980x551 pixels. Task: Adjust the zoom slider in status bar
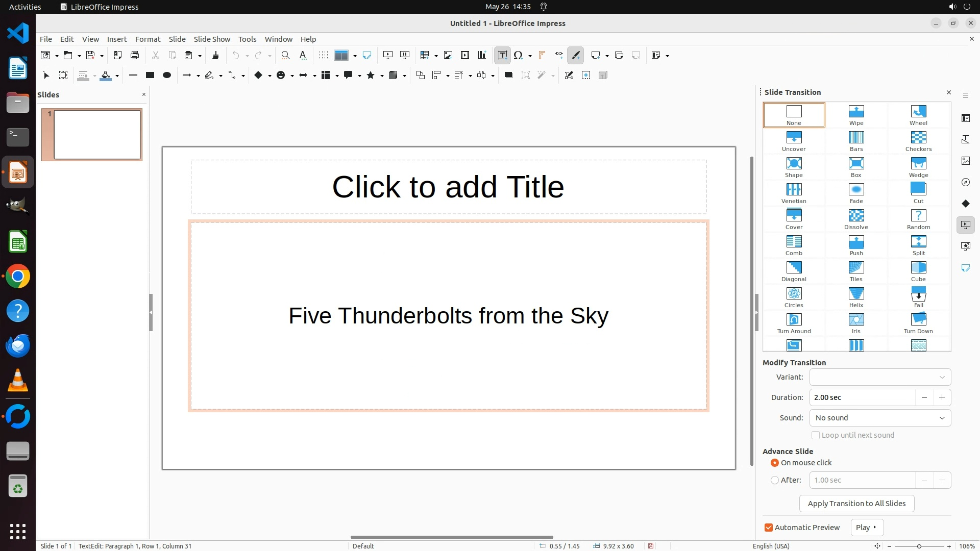tap(919, 546)
